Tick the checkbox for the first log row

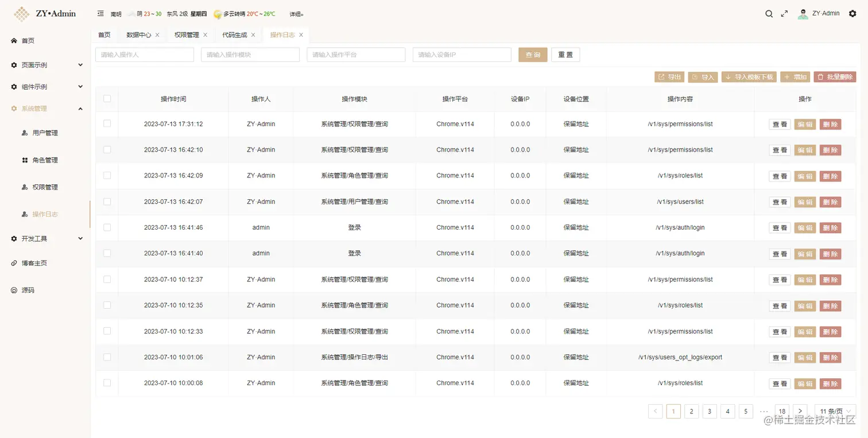coord(107,124)
